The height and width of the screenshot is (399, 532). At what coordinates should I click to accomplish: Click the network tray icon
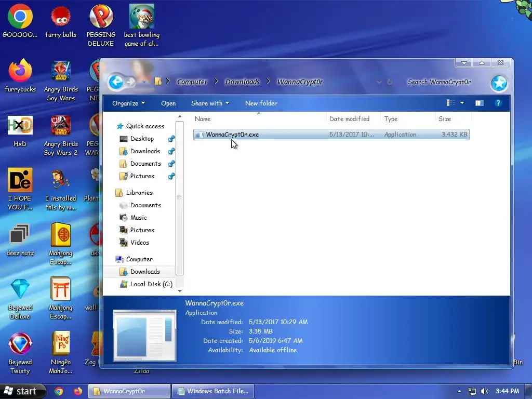(472, 391)
